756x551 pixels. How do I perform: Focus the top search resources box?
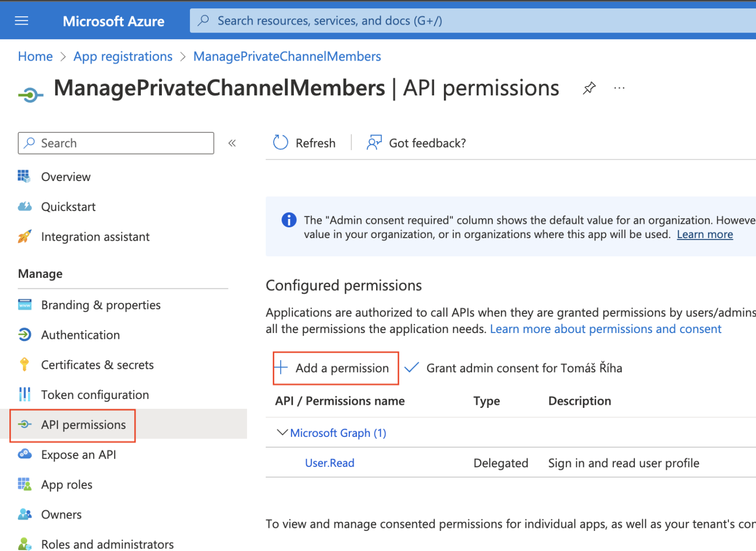pyautogui.click(x=472, y=21)
